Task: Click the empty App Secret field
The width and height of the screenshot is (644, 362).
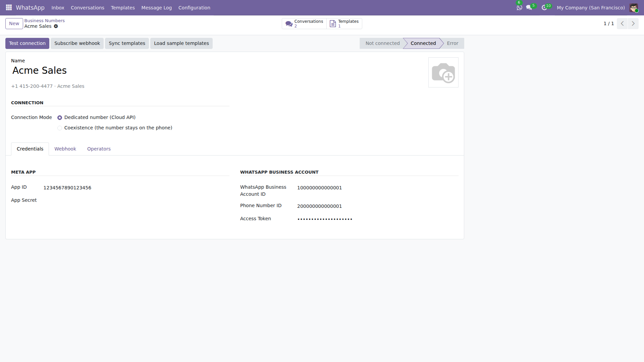Action: click(136, 200)
